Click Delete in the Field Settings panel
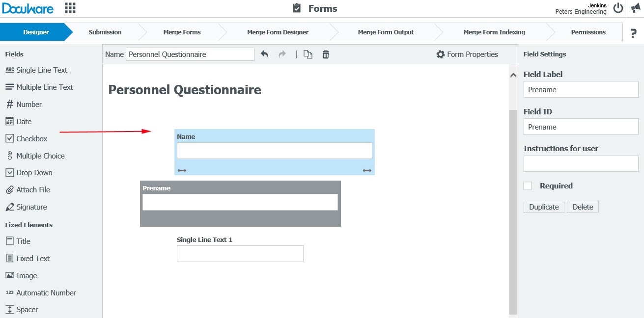Image resolution: width=644 pixels, height=318 pixels. 583,207
